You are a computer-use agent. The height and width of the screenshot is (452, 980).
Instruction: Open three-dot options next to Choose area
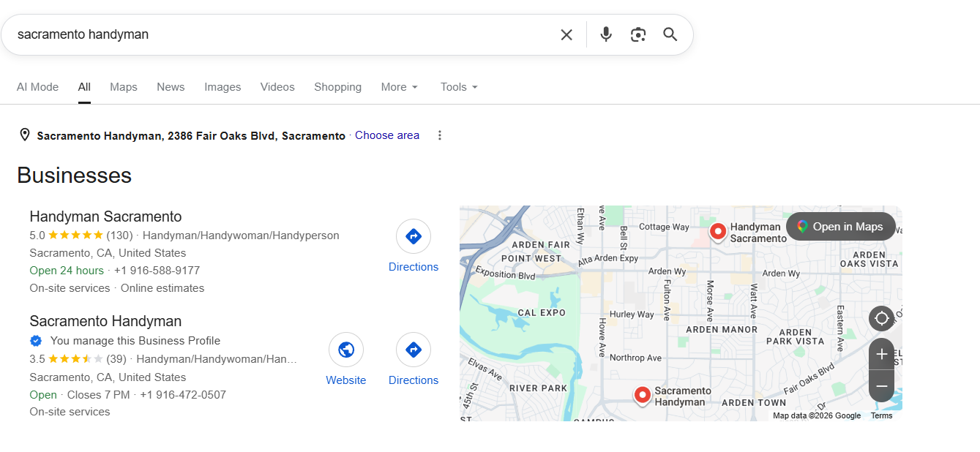pos(440,135)
